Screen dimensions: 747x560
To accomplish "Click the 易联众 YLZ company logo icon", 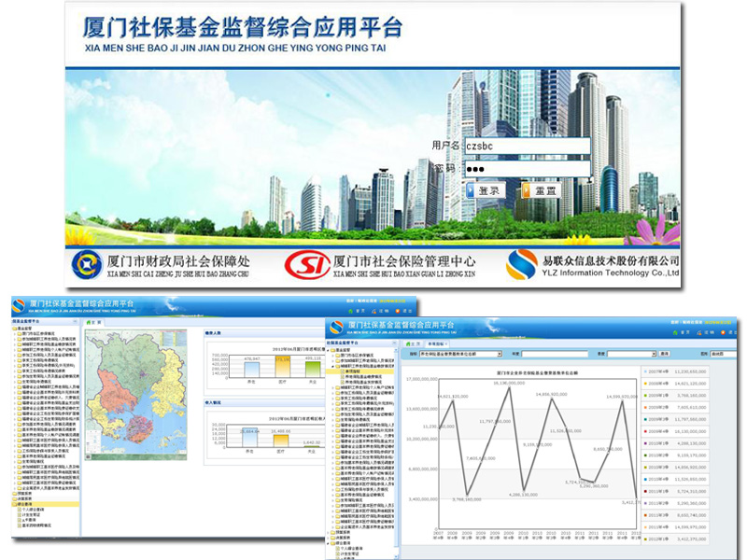I will click(x=522, y=264).
